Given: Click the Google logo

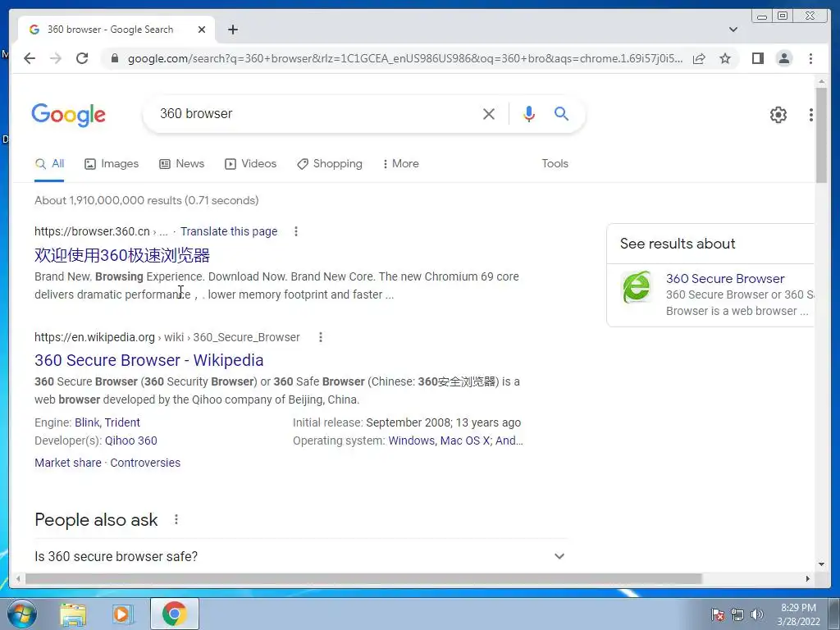Looking at the screenshot, I should point(69,115).
